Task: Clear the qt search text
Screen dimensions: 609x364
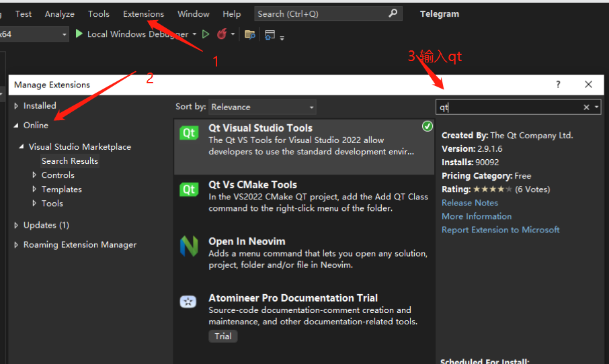Action: 586,107
